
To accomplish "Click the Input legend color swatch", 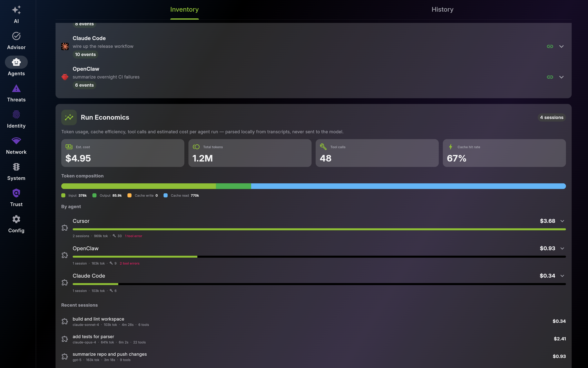I will 63,195.
